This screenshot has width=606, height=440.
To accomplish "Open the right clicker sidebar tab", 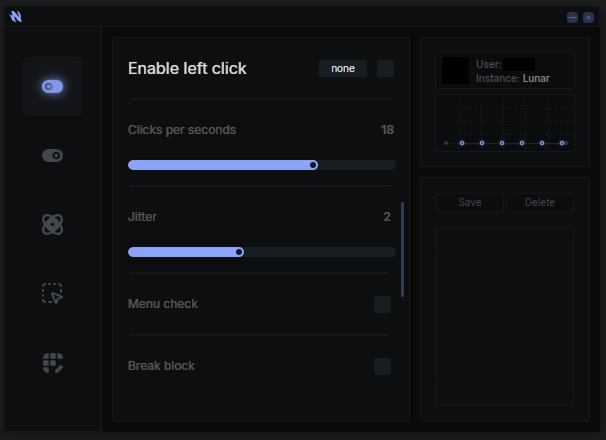I will 52,155.
